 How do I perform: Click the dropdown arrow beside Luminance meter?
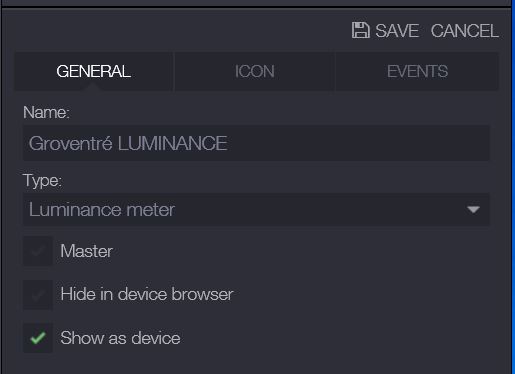[x=473, y=210]
